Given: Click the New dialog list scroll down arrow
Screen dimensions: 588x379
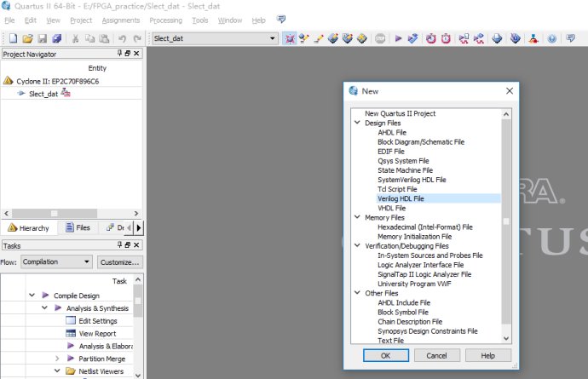Looking at the screenshot, I should (506, 338).
